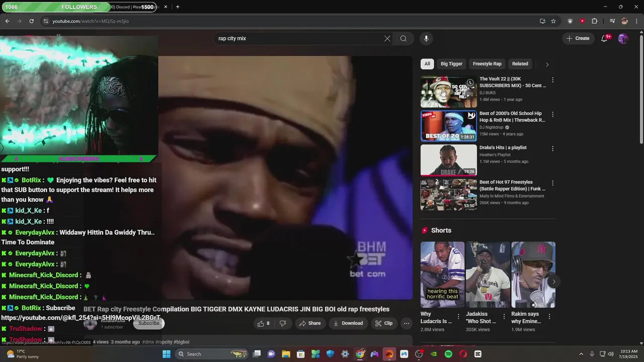Open options for Drake's Hits playlist
The width and height of the screenshot is (644, 362).
pyautogui.click(x=552, y=149)
